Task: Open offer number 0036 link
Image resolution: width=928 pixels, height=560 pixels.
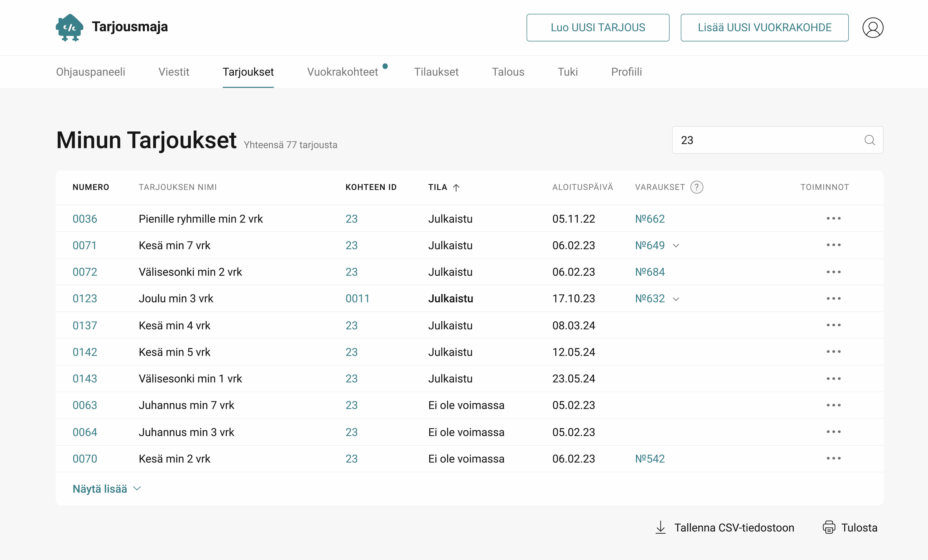Action: pyautogui.click(x=85, y=219)
